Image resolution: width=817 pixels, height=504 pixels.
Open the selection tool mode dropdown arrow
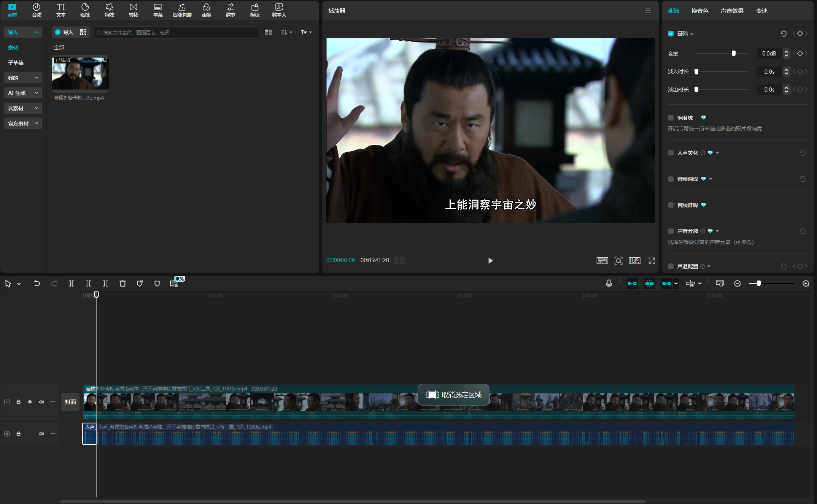click(19, 284)
